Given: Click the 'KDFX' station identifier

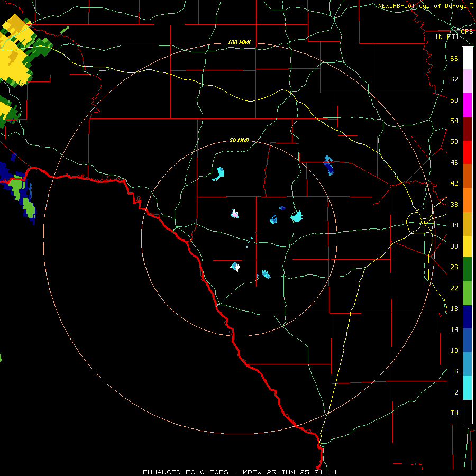Looking at the screenshot, I should tap(253, 472).
